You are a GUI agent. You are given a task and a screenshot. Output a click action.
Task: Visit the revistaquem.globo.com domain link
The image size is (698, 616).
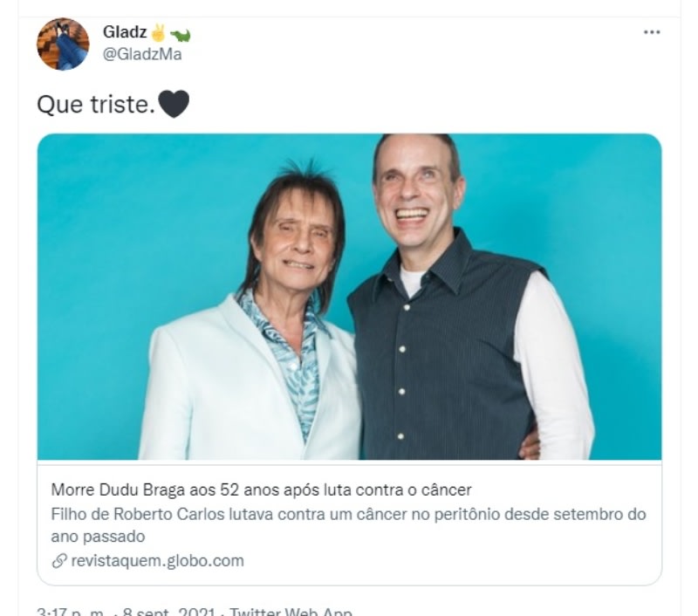pyautogui.click(x=157, y=561)
